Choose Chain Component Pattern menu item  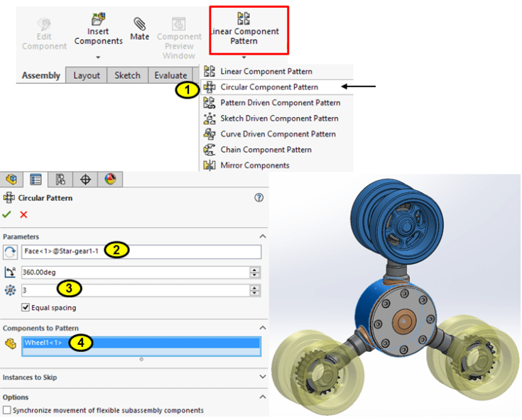tap(277, 150)
